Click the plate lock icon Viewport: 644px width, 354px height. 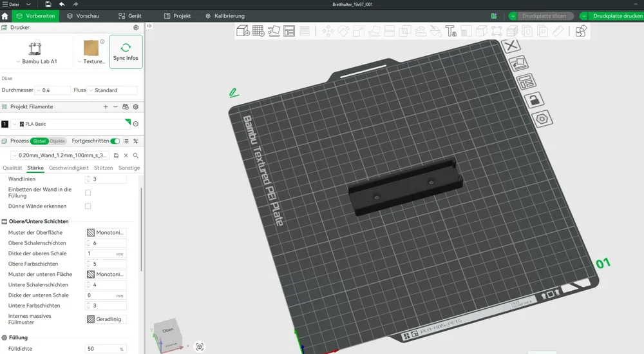coord(534,100)
